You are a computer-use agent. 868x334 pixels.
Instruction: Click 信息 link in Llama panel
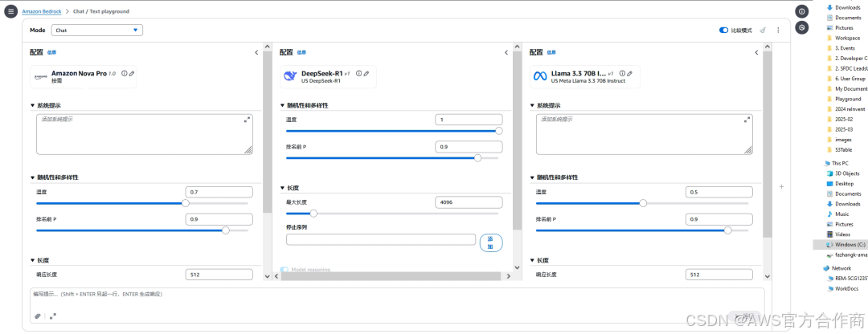click(551, 52)
